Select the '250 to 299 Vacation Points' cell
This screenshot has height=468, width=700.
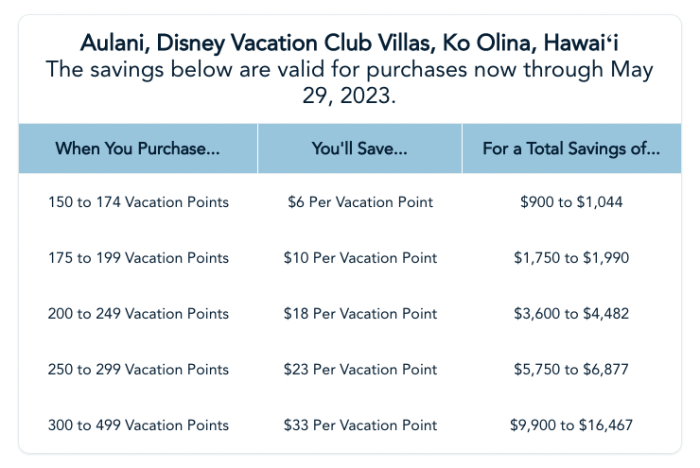point(138,370)
